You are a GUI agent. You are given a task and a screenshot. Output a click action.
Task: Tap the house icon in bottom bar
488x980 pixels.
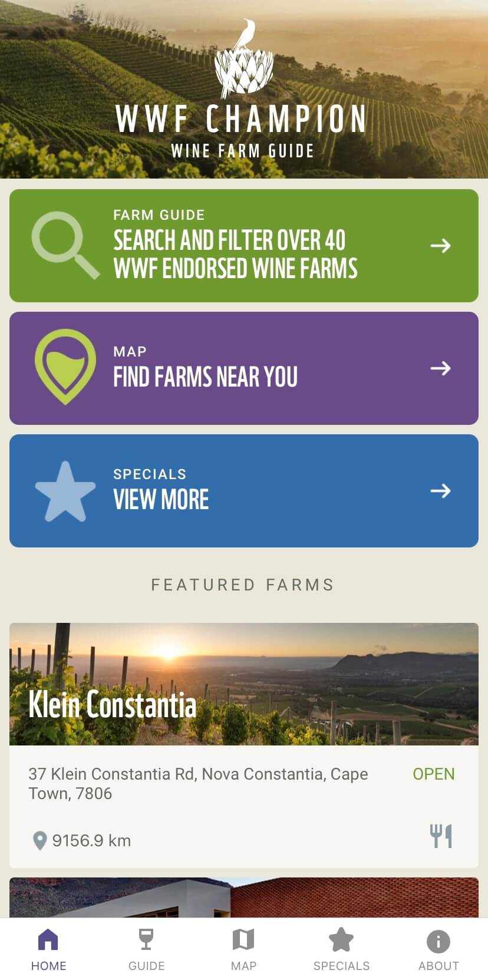pyautogui.click(x=48, y=940)
